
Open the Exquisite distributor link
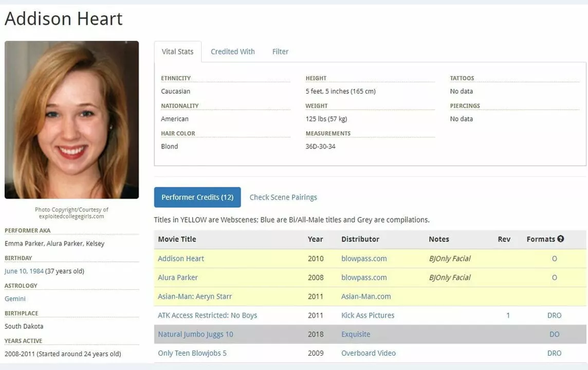(x=356, y=334)
